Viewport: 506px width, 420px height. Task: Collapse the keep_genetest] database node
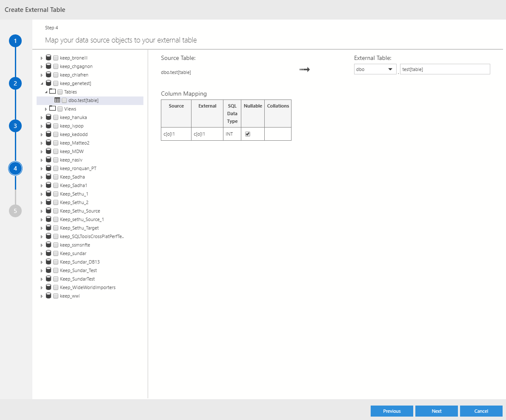pyautogui.click(x=42, y=83)
